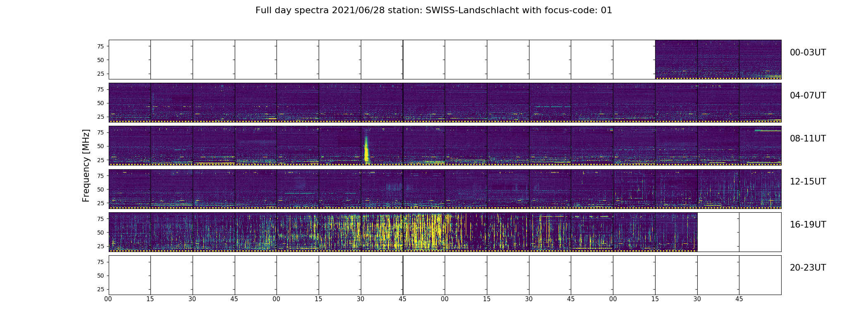
Task: Click the 25 tick of the 16-19UT row
Action: click(100, 246)
